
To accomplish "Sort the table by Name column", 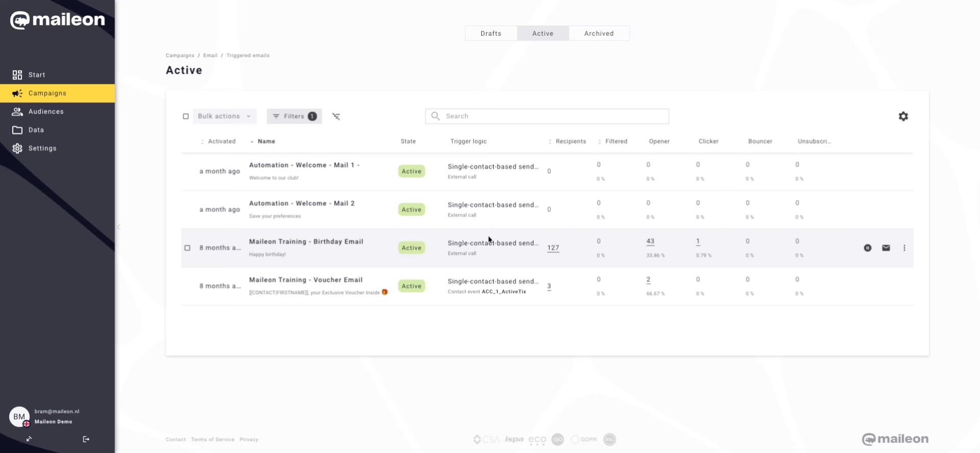I will tap(266, 141).
